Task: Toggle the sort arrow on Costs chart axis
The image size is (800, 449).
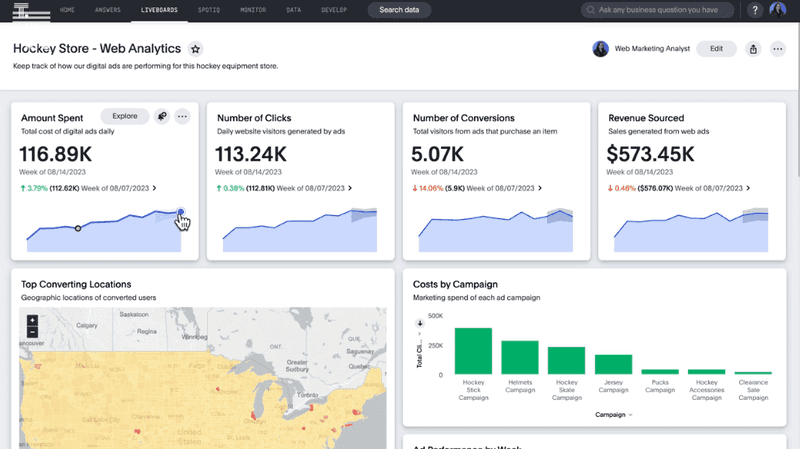Action: (x=419, y=323)
